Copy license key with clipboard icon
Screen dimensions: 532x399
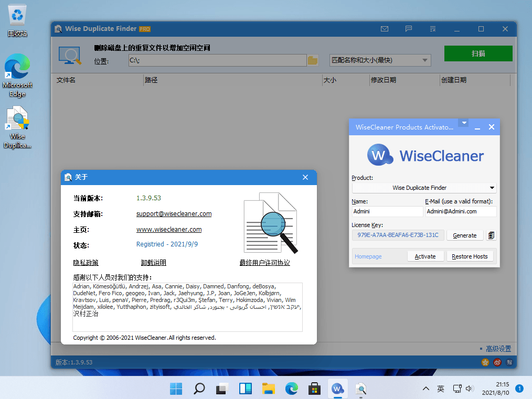491,235
